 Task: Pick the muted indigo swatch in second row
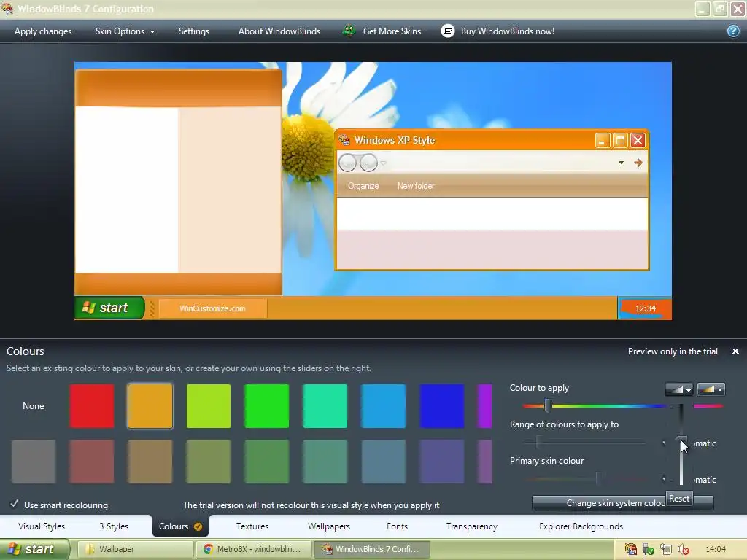tap(441, 462)
